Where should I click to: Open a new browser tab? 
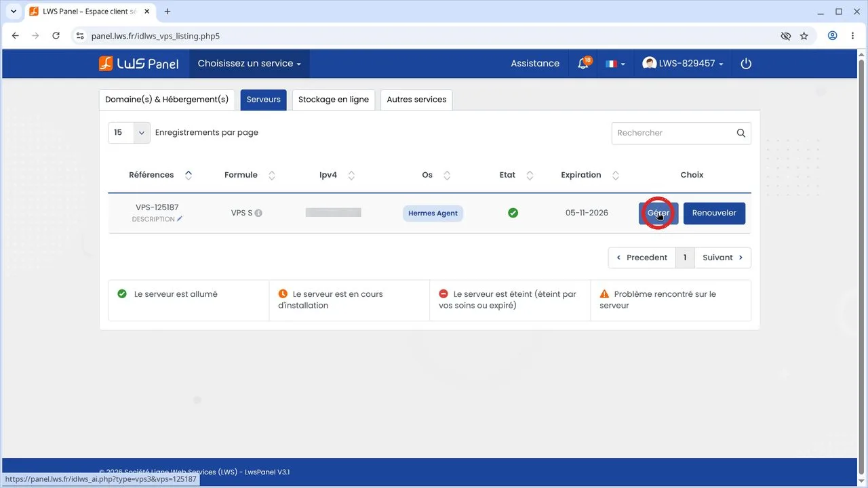click(167, 12)
